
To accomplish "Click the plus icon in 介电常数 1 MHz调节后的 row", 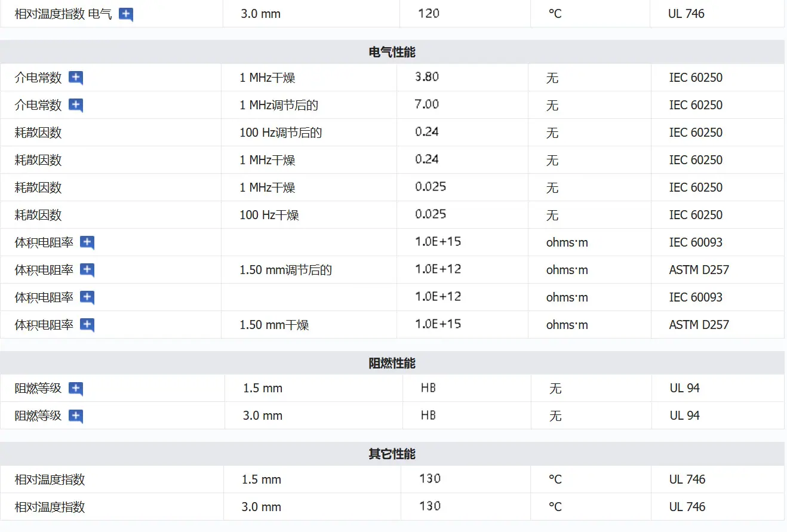I will 76,106.
